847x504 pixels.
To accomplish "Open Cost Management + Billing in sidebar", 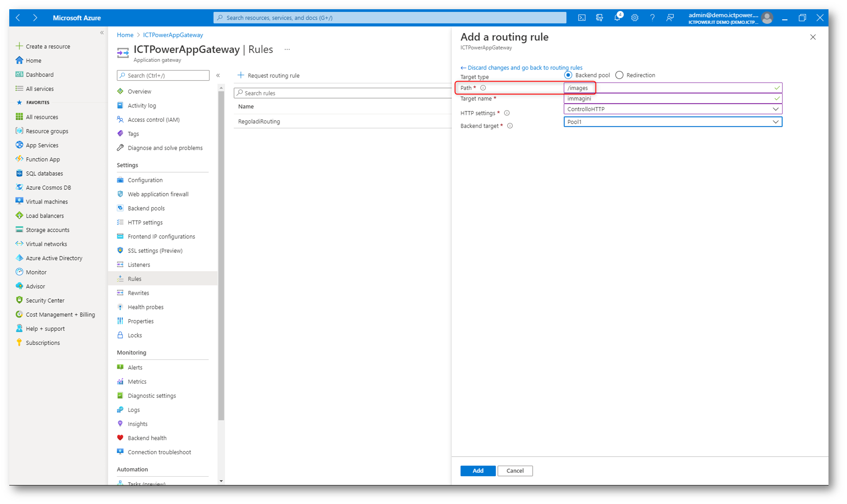I will 60,314.
